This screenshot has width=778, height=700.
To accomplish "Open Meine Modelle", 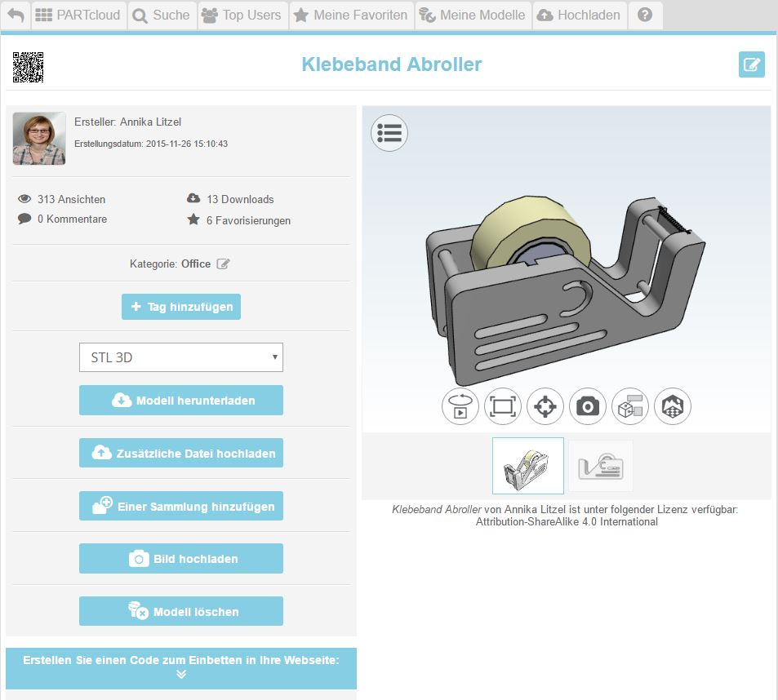I will click(x=473, y=16).
